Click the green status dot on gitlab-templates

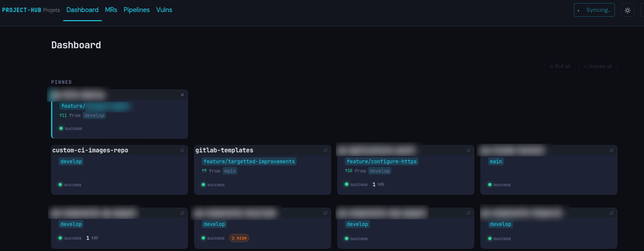pos(203,185)
